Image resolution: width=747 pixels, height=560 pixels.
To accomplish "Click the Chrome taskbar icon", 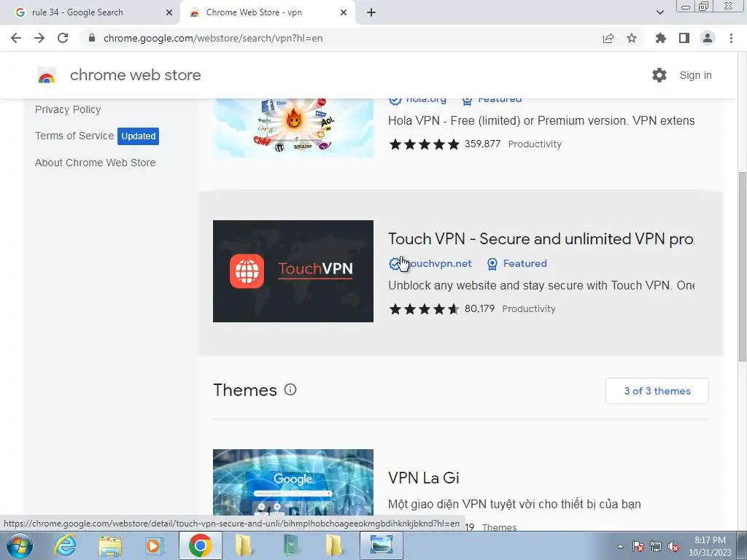I will click(x=200, y=545).
